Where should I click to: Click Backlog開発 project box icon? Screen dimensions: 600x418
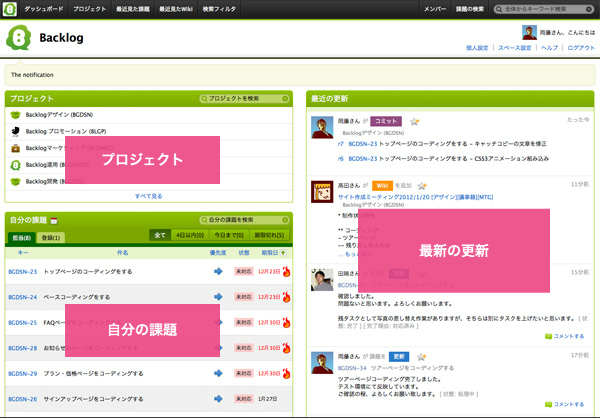15,181
